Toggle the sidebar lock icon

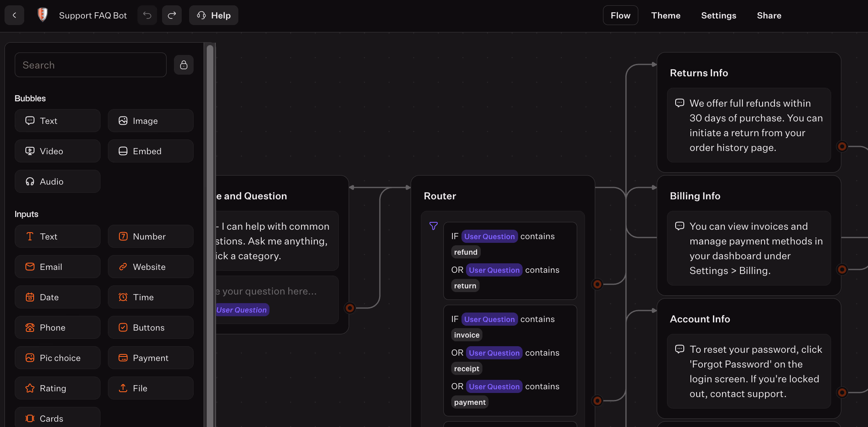(184, 65)
